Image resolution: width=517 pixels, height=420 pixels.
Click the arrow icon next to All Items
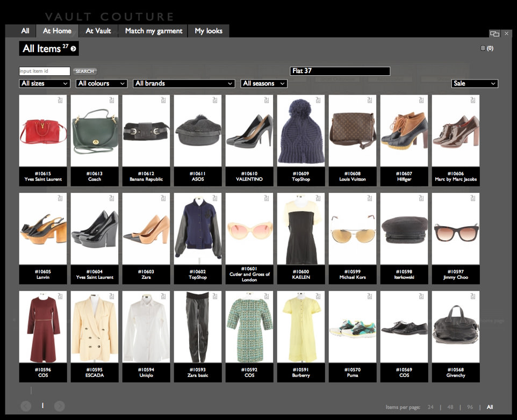pos(73,49)
